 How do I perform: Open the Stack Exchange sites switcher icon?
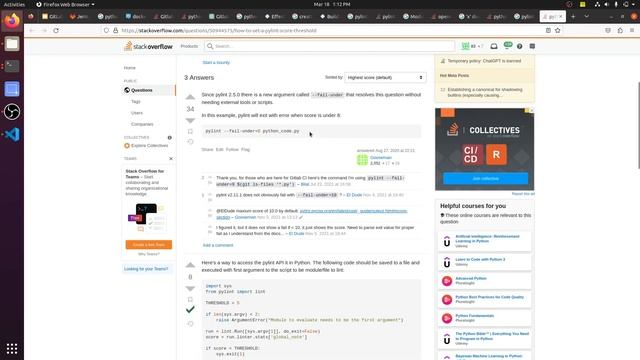click(x=532, y=46)
